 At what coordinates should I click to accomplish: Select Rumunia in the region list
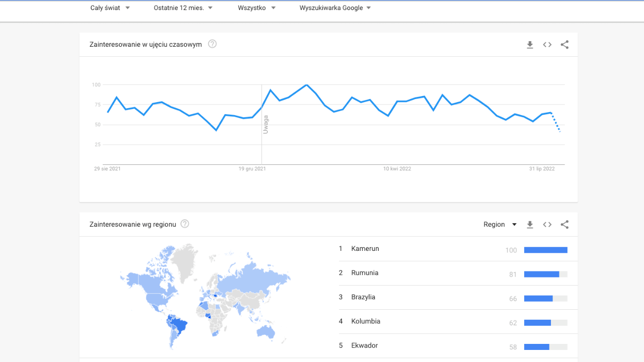click(365, 273)
